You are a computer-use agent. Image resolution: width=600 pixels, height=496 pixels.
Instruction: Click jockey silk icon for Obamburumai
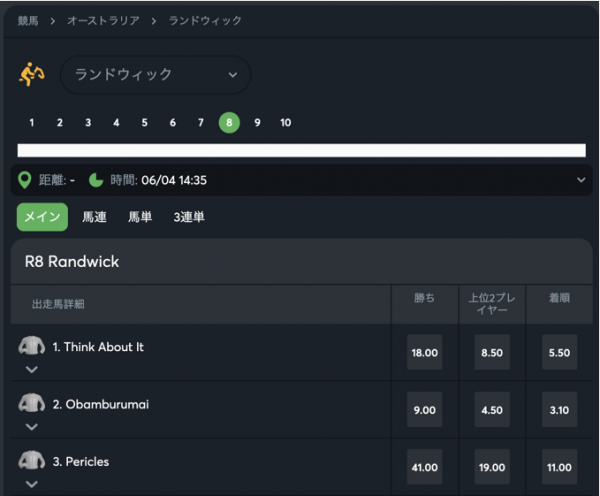point(32,403)
